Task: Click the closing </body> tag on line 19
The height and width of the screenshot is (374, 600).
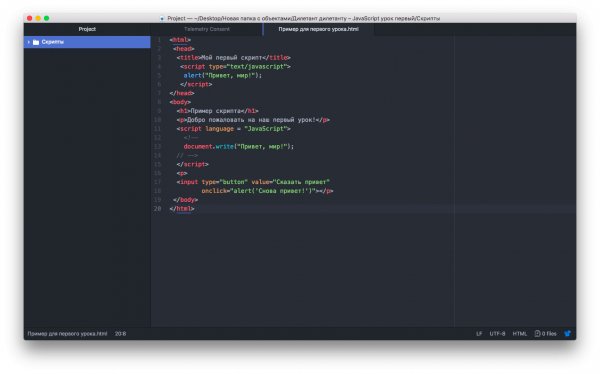Action: [185, 200]
